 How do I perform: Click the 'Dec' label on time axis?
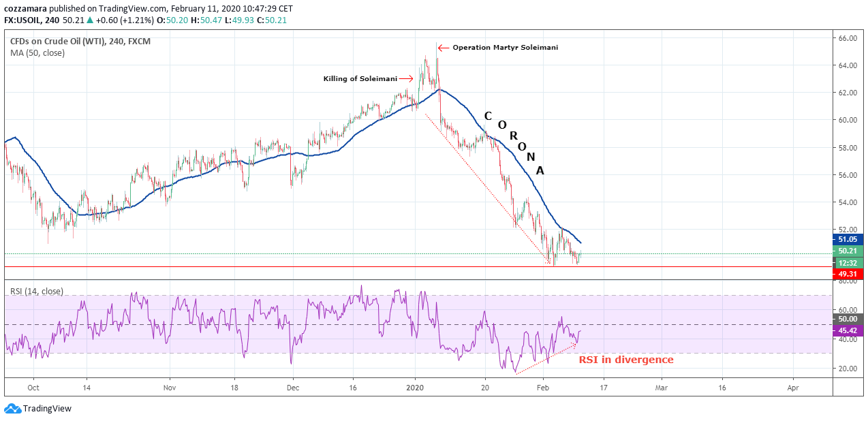292,386
